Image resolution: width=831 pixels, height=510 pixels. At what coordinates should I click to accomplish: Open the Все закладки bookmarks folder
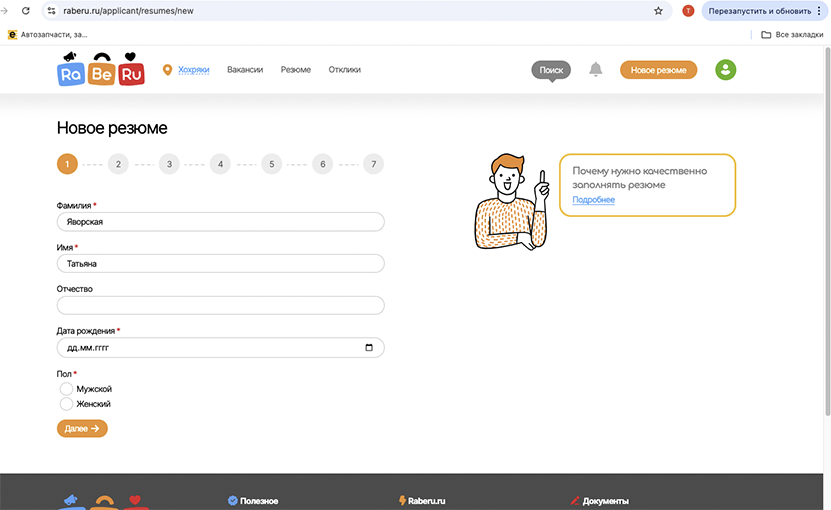(x=788, y=34)
